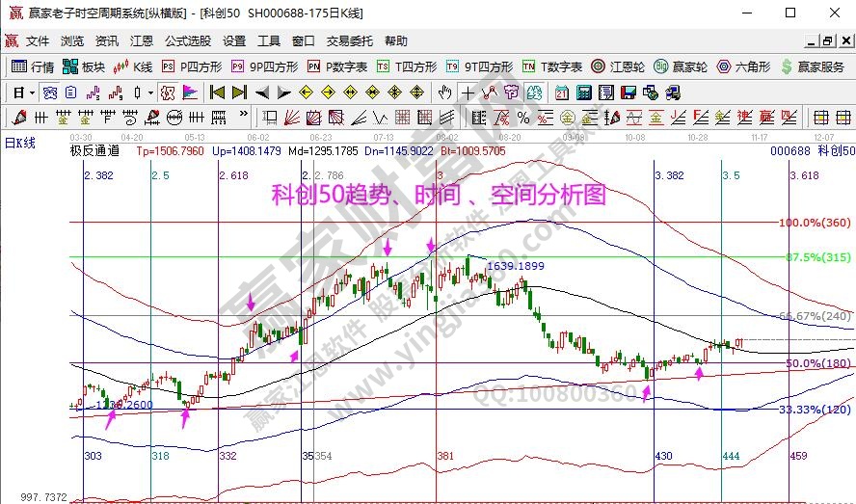Open the calculator icon in toolbar
Image resolution: width=856 pixels, height=504 pixels.
(585, 93)
